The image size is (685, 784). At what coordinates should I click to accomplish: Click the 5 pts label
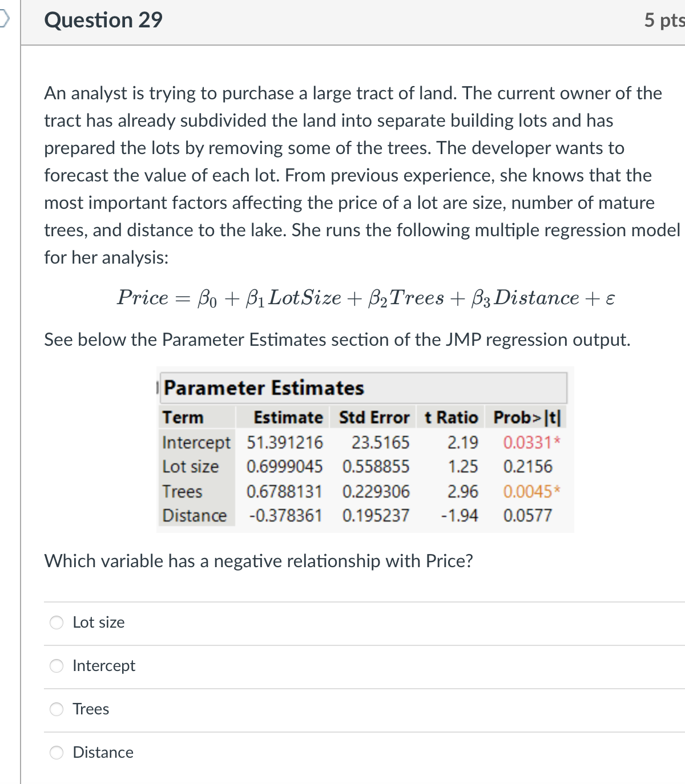(x=666, y=19)
